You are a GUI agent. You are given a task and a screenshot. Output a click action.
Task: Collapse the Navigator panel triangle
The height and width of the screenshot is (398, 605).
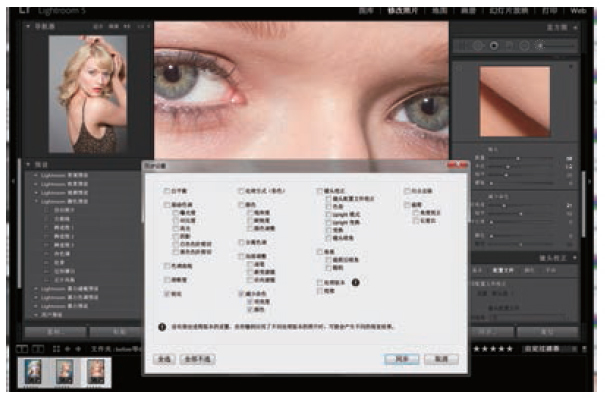coord(28,26)
